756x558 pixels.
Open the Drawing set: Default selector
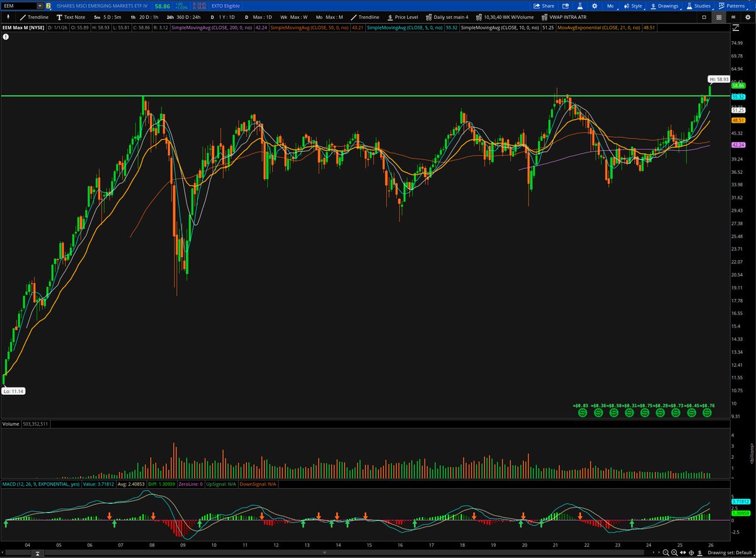coord(730,552)
